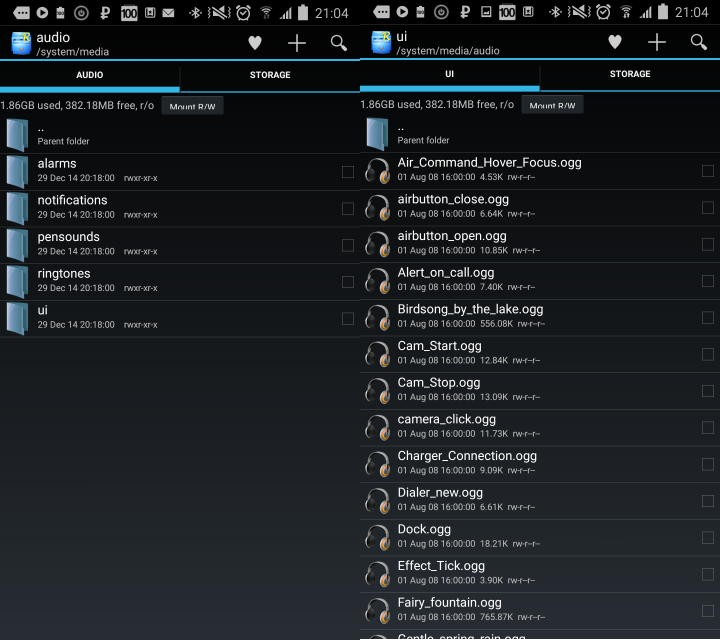
Task: Select checkbox for notifications folder
Action: tap(348, 208)
